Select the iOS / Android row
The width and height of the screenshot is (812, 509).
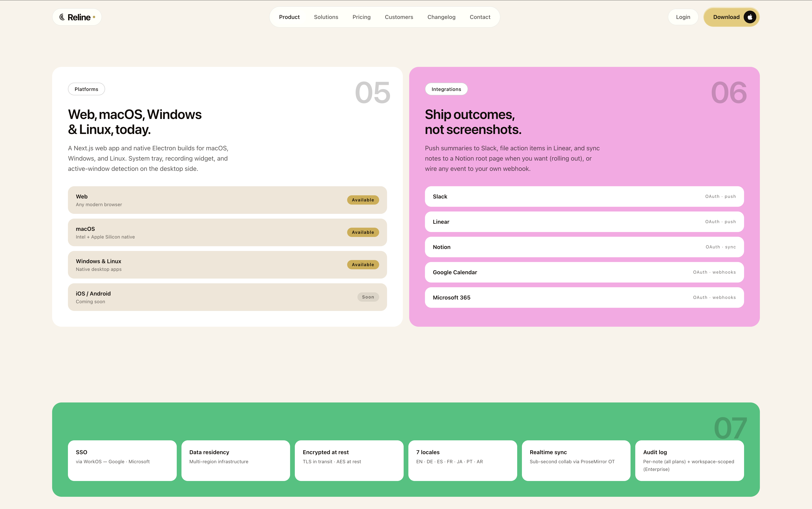(x=227, y=297)
